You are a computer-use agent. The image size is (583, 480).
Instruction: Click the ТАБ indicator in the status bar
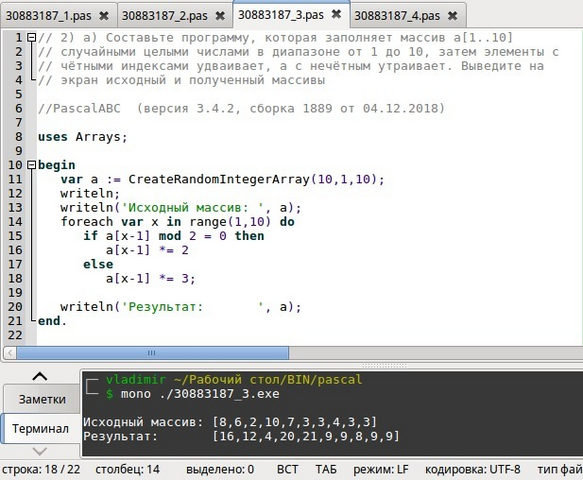[x=326, y=470]
